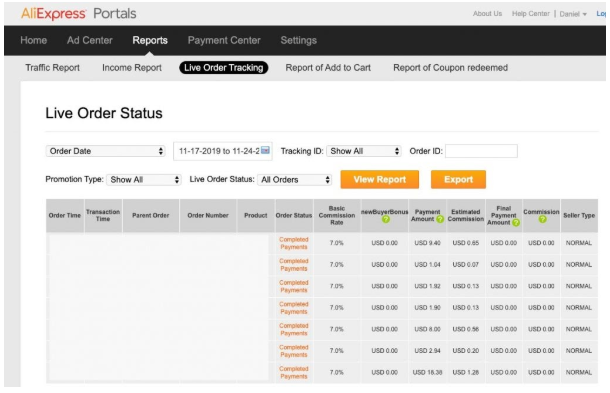Click the Order Time column header
Screen dimensions: 610x393
coord(65,216)
